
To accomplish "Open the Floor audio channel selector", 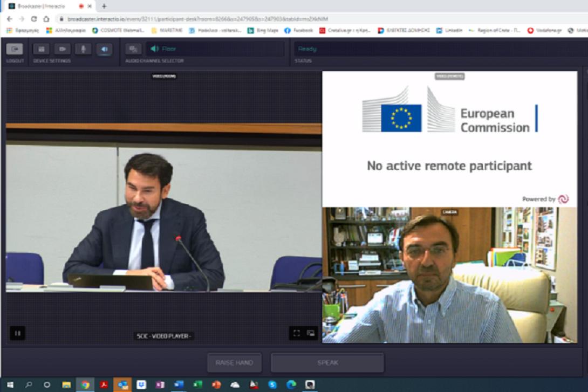I will 216,49.
